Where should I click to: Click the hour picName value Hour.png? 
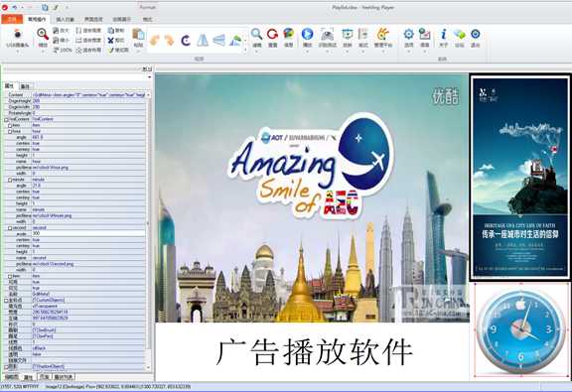pos(88,168)
